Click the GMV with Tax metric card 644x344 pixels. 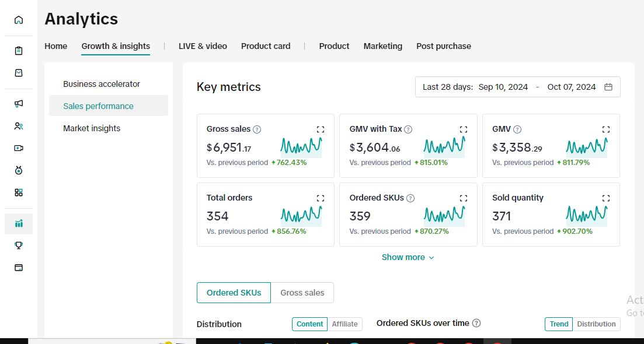pos(408,146)
